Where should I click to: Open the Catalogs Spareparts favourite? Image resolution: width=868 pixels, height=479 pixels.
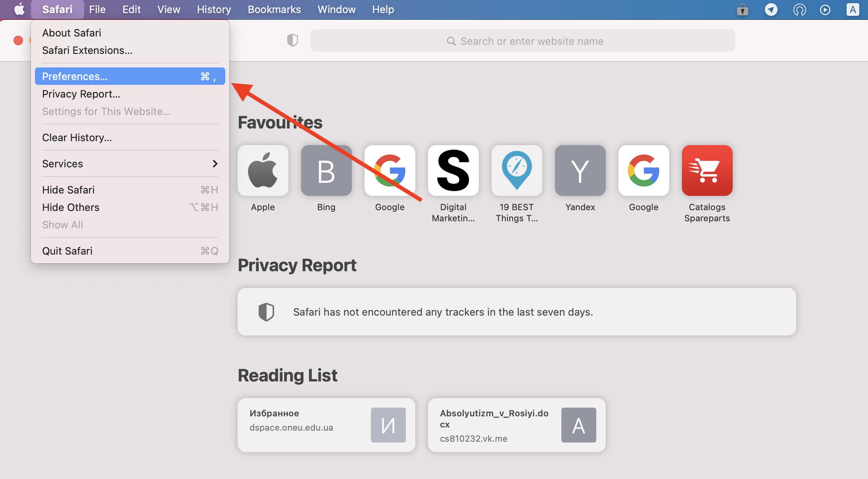pos(707,171)
